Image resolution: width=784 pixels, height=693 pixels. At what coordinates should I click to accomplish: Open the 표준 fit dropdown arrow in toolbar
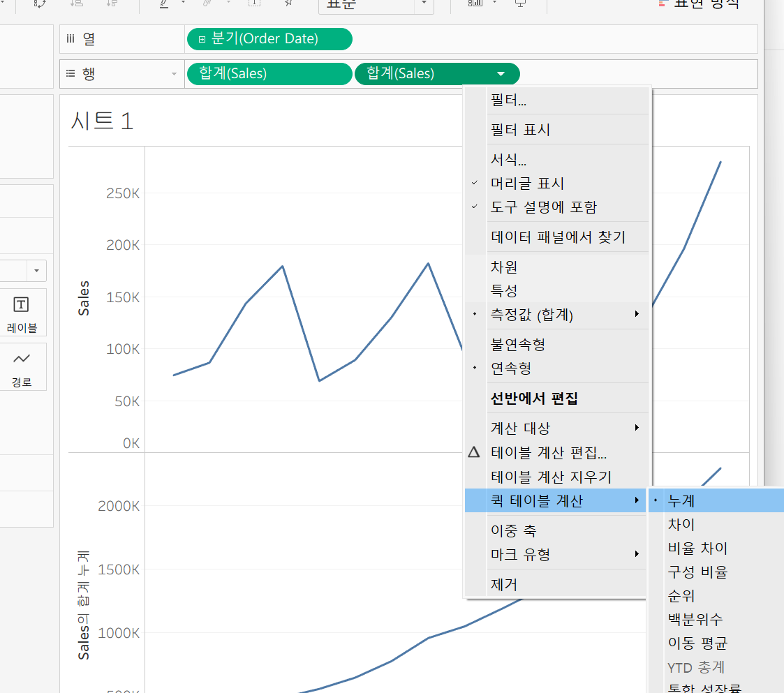(x=424, y=3)
